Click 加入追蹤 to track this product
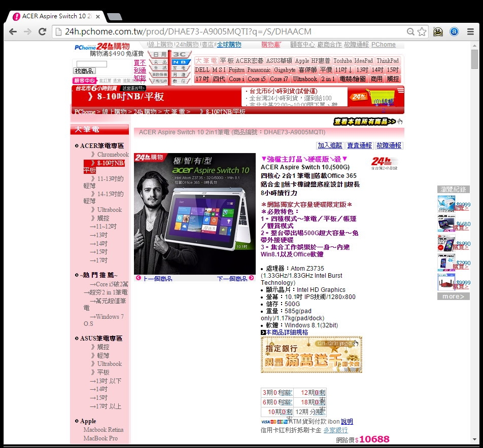 [x=330, y=145]
